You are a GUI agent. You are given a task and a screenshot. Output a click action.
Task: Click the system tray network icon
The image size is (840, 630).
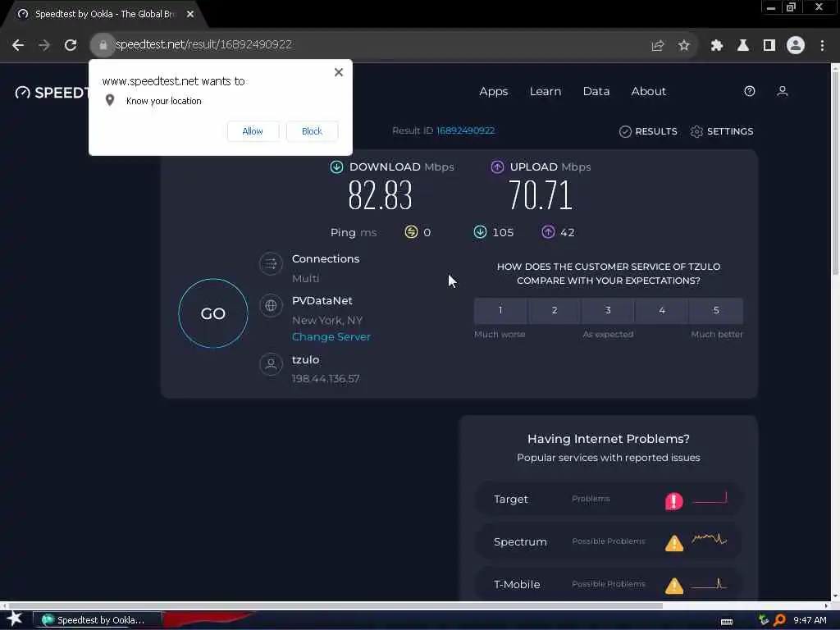(764, 620)
